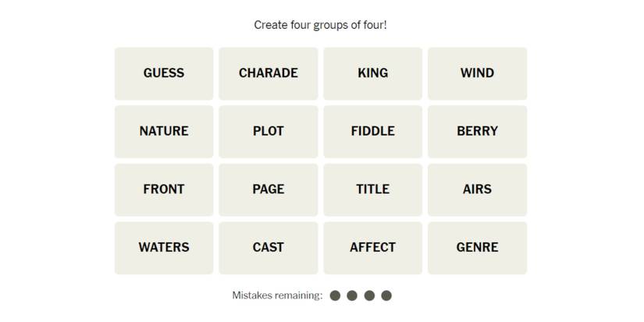Tap the WIND tile
The height and width of the screenshot is (322, 644).
477,73
